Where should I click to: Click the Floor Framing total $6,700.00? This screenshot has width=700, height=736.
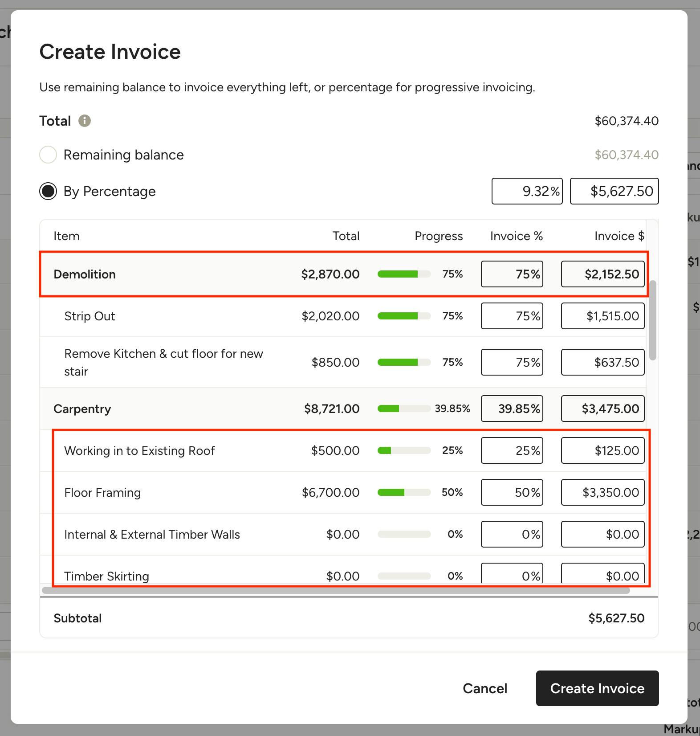[330, 492]
